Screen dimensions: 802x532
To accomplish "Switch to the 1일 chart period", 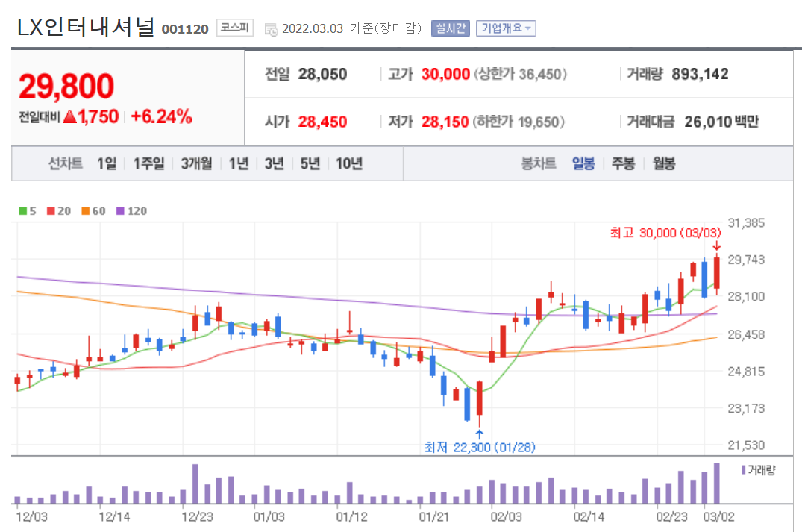I will click(105, 164).
